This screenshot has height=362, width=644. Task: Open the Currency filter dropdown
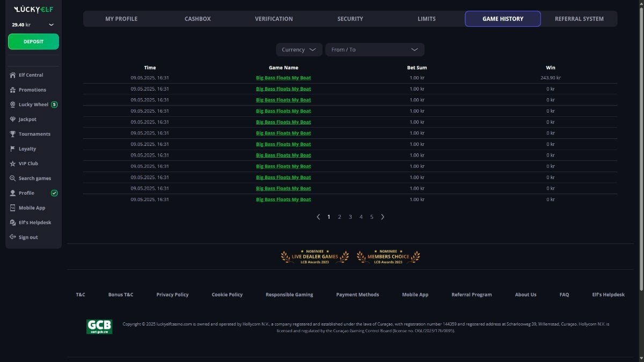(299, 49)
